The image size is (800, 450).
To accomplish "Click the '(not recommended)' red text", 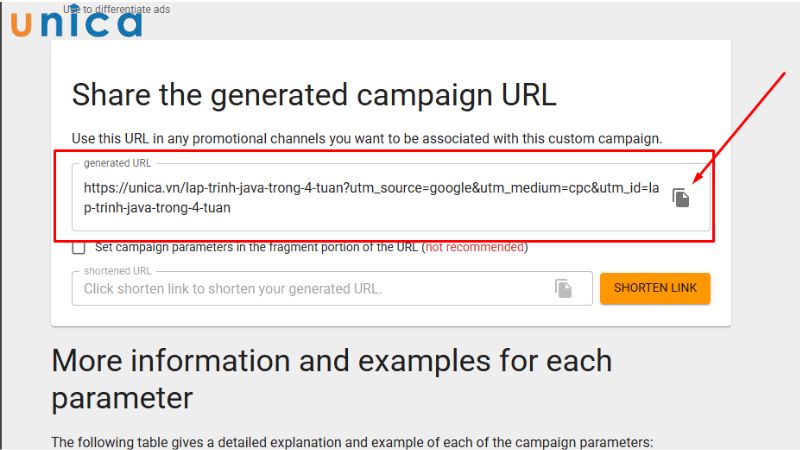I will tap(475, 247).
